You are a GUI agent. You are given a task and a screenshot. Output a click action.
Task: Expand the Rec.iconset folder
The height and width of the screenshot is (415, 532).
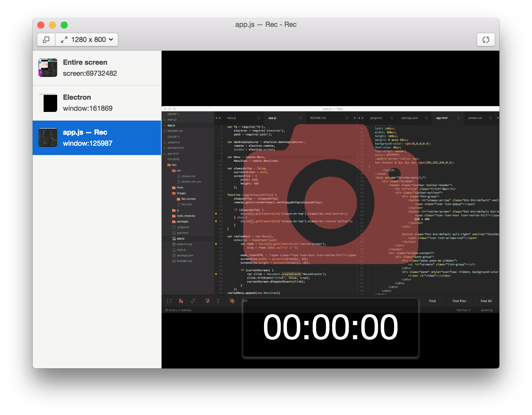[x=178, y=199]
